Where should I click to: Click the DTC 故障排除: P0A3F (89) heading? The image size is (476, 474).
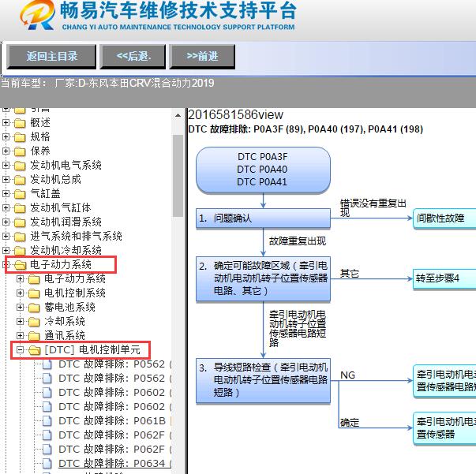click(x=305, y=129)
